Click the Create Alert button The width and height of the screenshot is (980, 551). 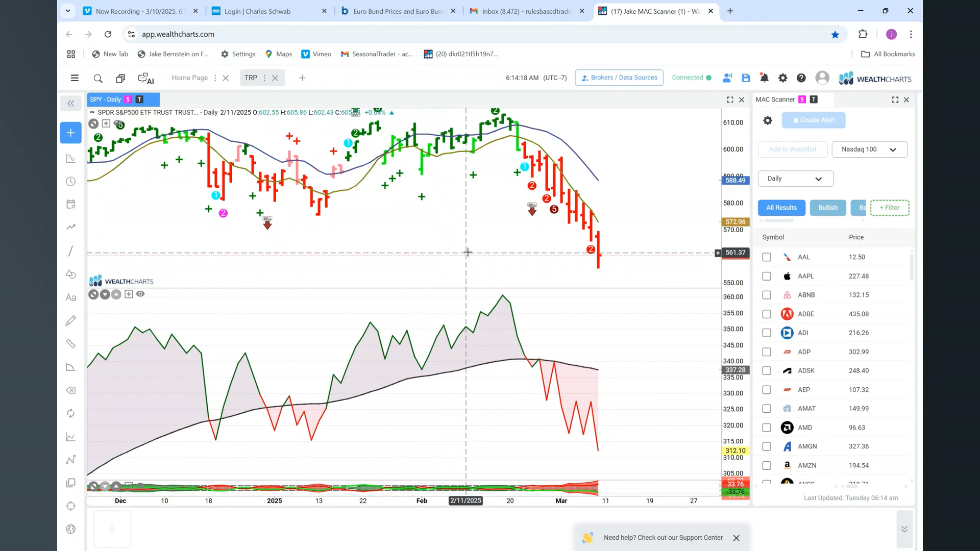tap(814, 120)
